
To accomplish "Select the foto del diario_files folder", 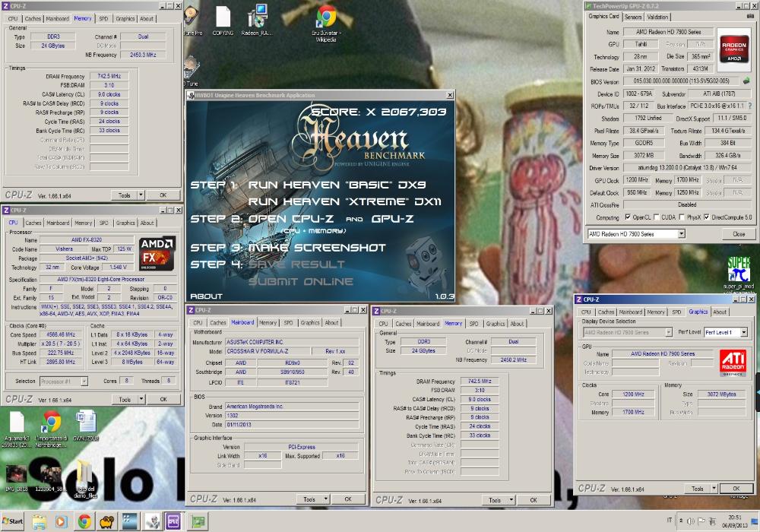I will pyautogui.click(x=85, y=480).
